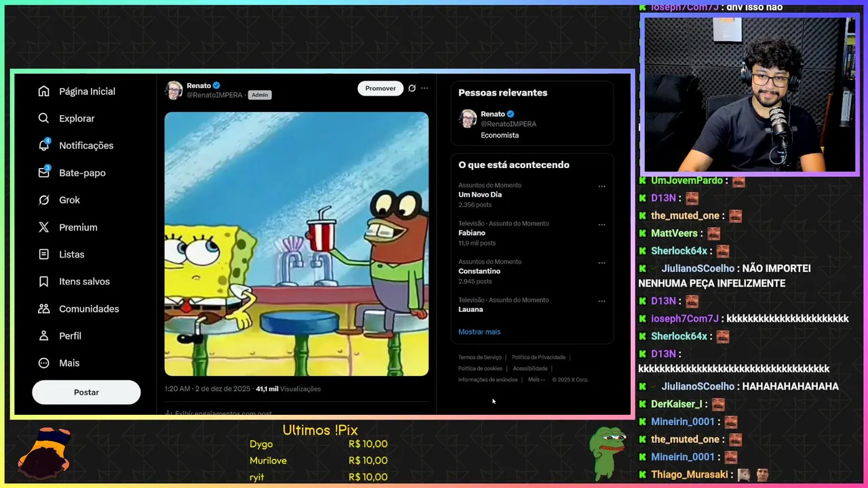Click the ryit Pix donation row
Screen dimensions: 868x488
tap(319, 476)
